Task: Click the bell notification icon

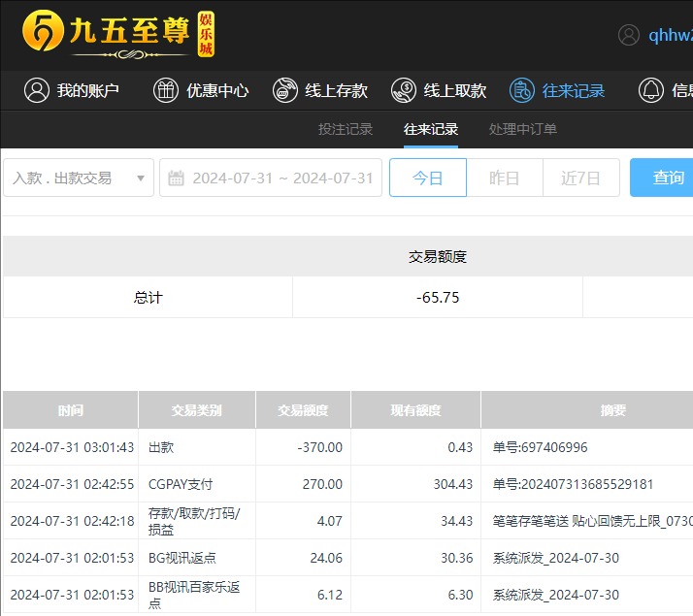Action: (x=650, y=90)
